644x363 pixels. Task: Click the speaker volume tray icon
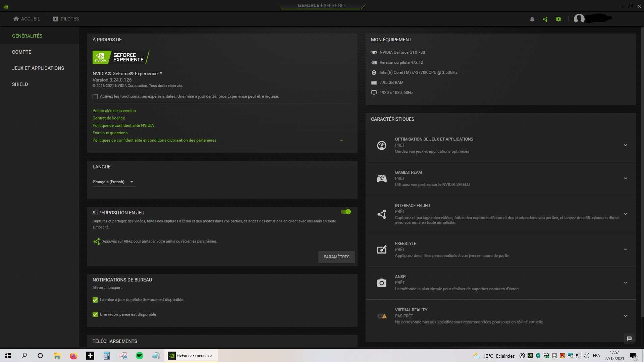[587, 356]
